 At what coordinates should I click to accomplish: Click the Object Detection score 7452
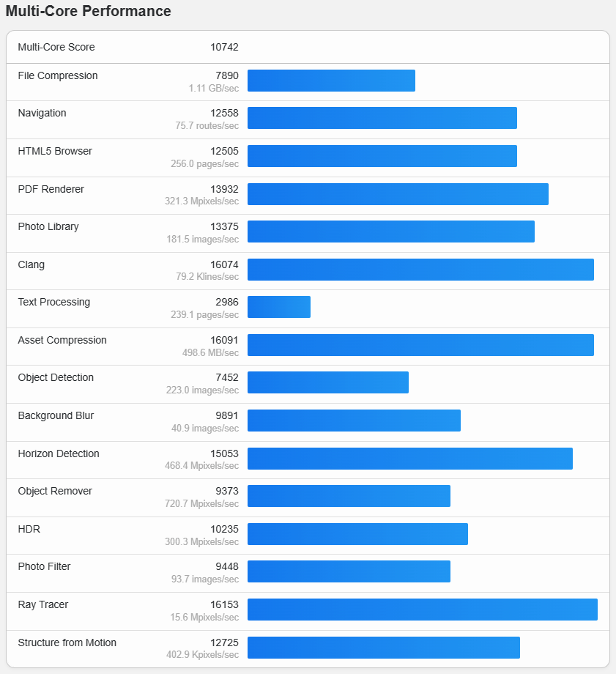coord(224,377)
